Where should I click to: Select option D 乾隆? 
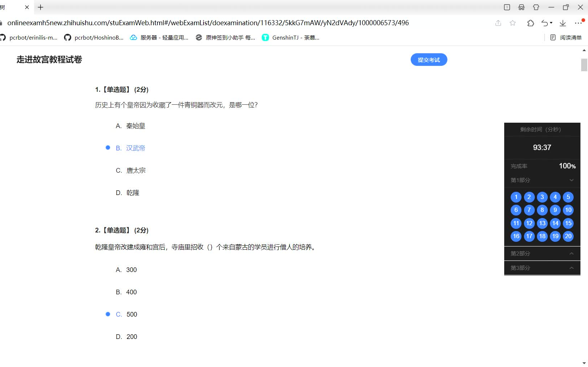point(127,193)
